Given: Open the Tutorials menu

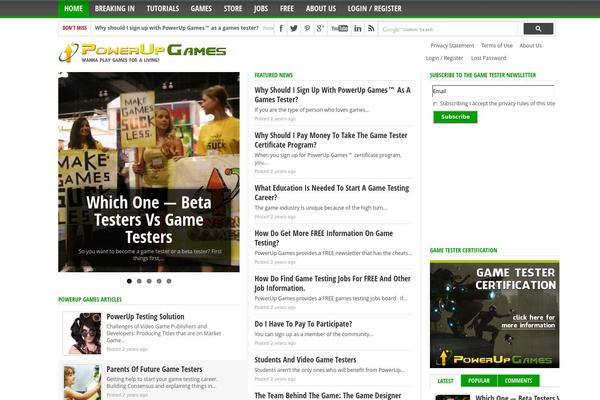Looking at the screenshot, I should (163, 8).
